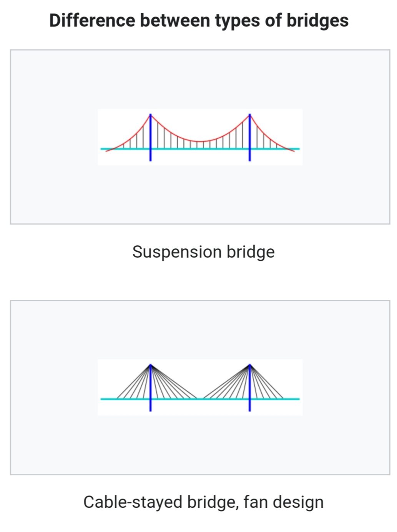Click the empty gray area below cable-stayed diagram

point(200,445)
